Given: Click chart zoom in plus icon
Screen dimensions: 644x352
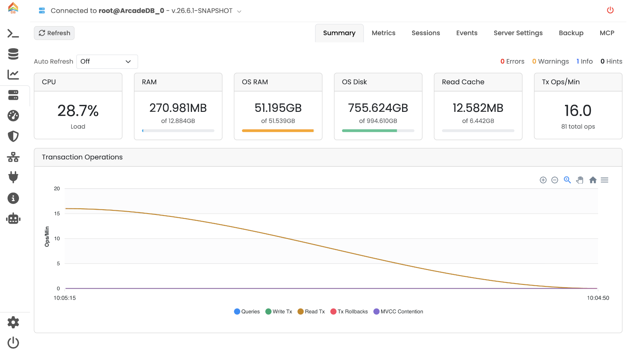Looking at the screenshot, I should pyautogui.click(x=543, y=180).
